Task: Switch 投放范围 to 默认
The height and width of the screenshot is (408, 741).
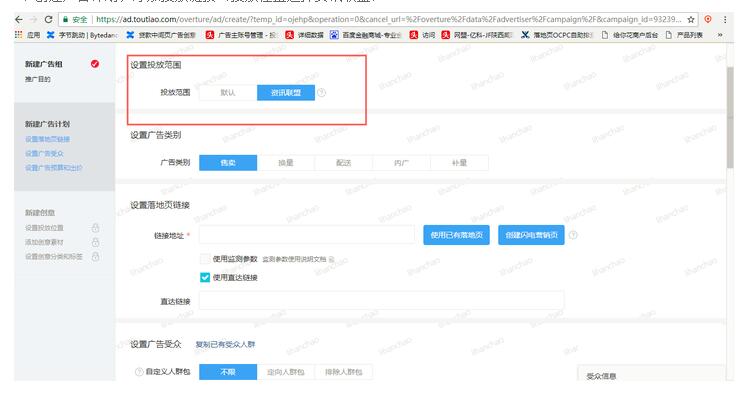Action: 228,93
